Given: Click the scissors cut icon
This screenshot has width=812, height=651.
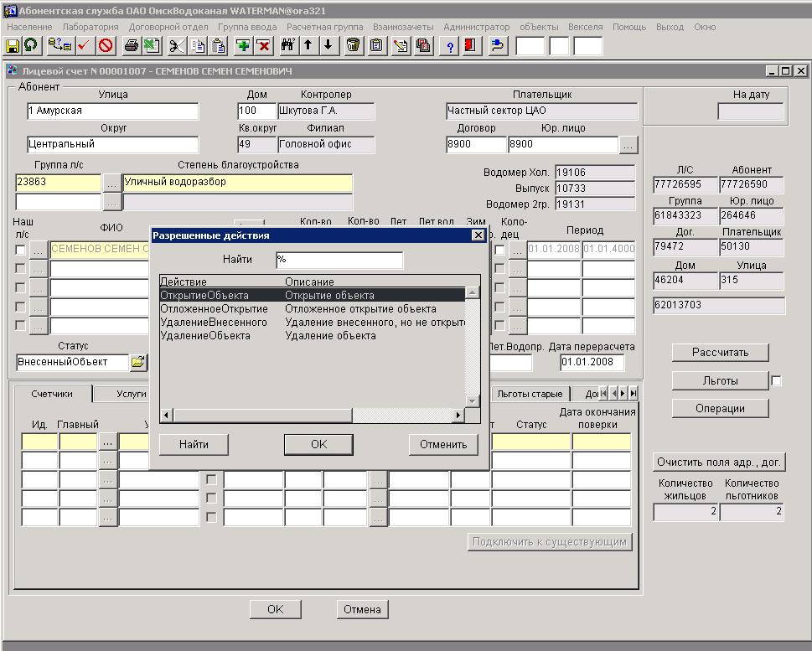Looking at the screenshot, I should pos(177,45).
